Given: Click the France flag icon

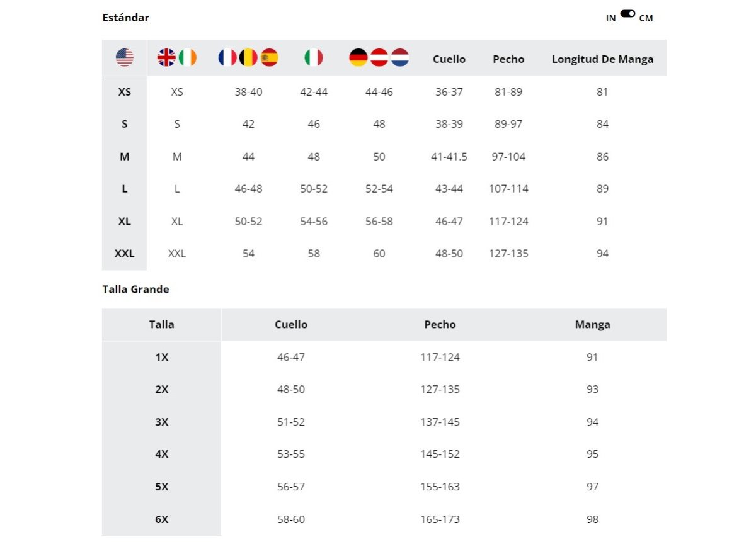Looking at the screenshot, I should coord(227,58).
